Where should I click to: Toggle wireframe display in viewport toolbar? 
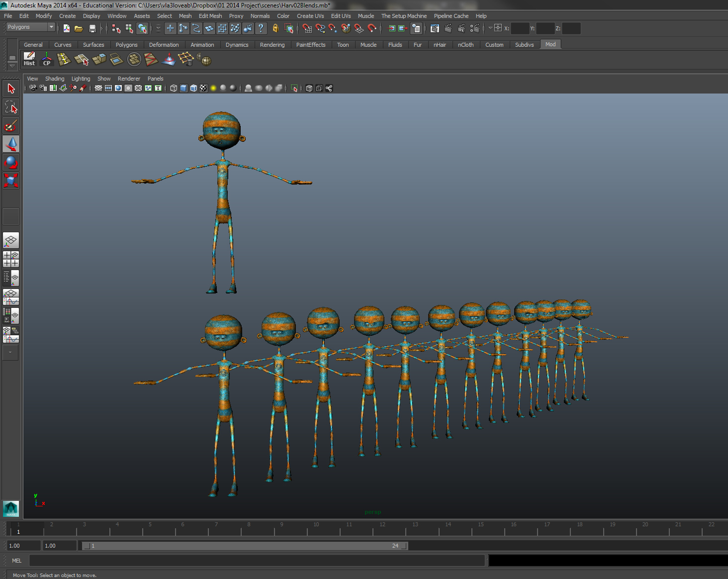(x=174, y=88)
